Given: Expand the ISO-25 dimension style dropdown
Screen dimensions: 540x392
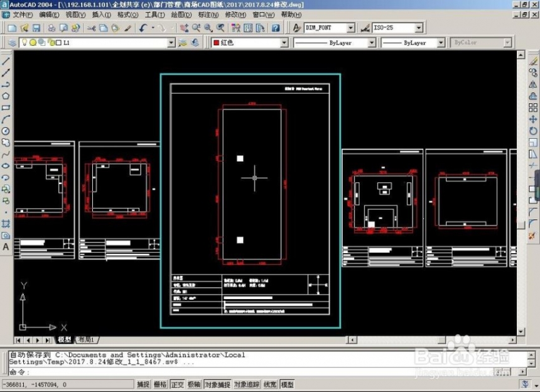Looking at the screenshot, I should [419, 28].
